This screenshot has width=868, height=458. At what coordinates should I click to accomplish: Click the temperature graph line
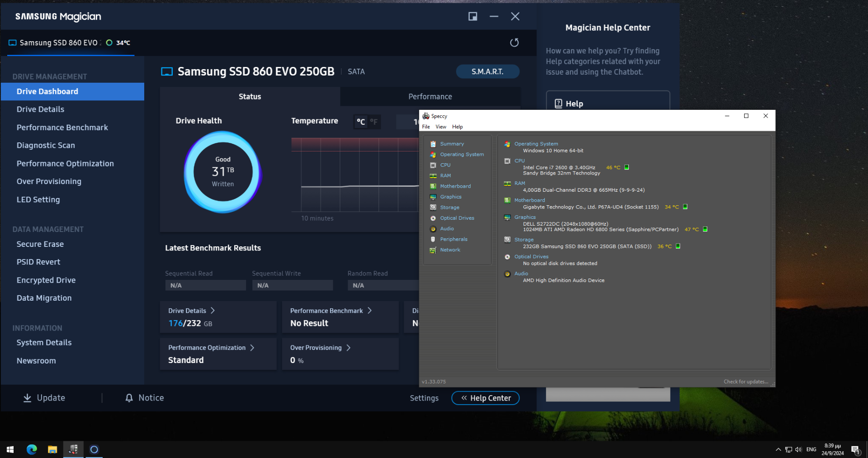[x=359, y=186]
